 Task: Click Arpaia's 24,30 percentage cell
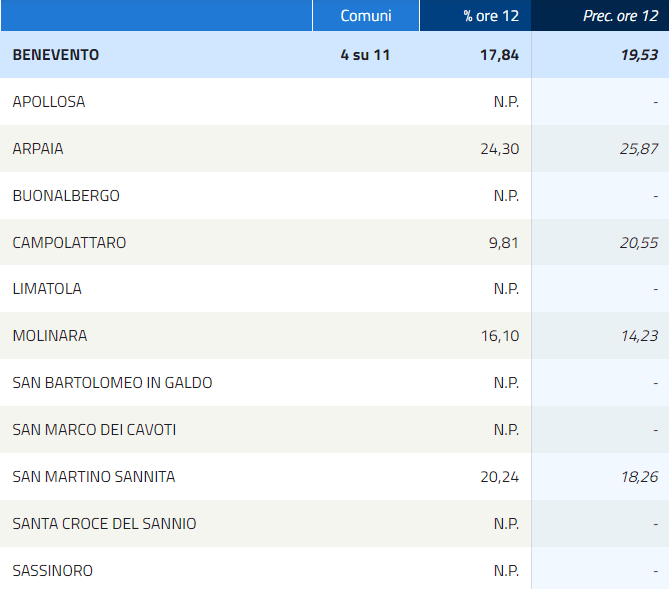499,149
